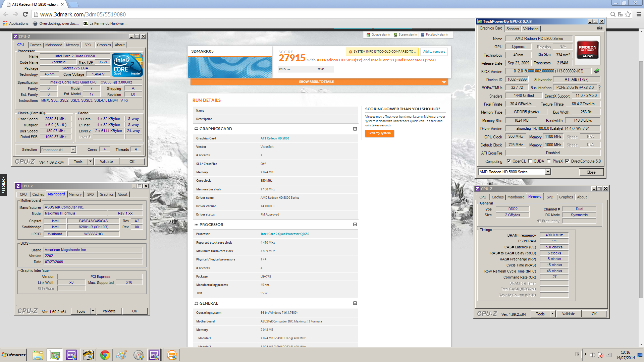Click the GPU-Z screenshot camera icon
Screen dimensions: 644x362
coord(600,28)
